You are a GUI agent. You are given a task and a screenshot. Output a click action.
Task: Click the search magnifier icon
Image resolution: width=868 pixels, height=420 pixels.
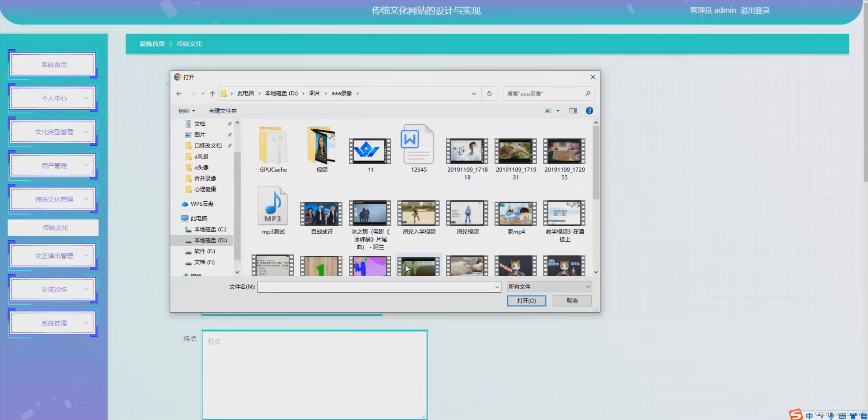(588, 93)
